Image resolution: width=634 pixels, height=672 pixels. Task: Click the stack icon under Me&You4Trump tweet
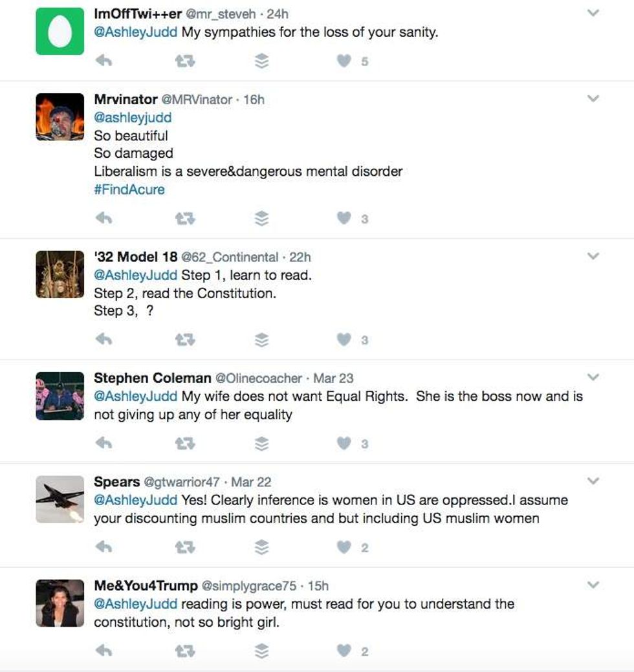[x=261, y=651]
